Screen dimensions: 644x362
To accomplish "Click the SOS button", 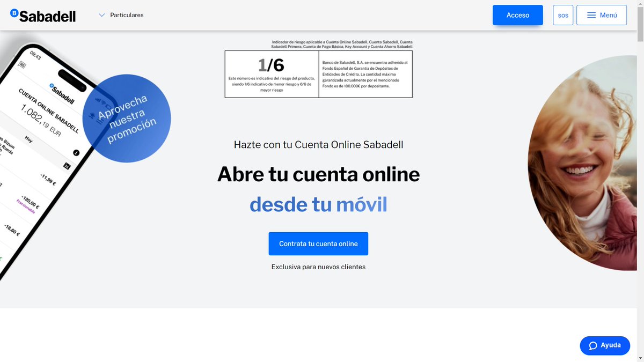I will [x=563, y=15].
